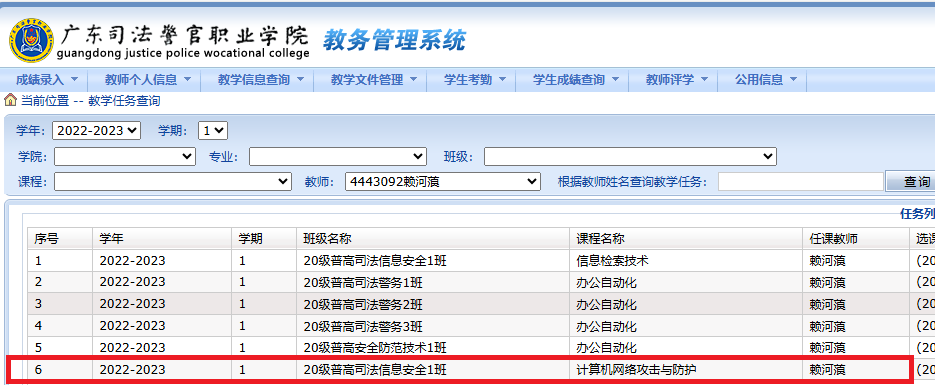Screen dimensions: 935x385
Task: Click 2022-2023 in row 4
Action: pyautogui.click(x=132, y=327)
